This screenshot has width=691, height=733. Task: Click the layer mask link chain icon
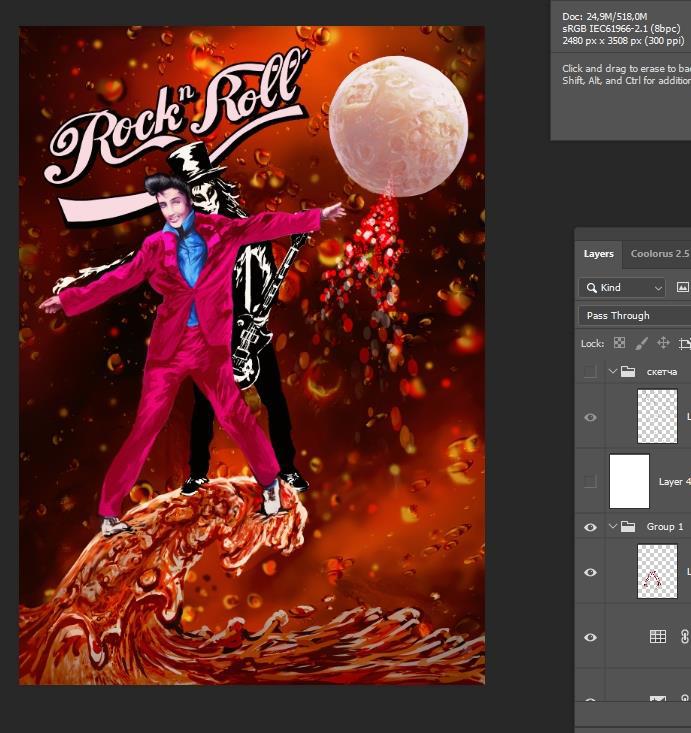685,636
